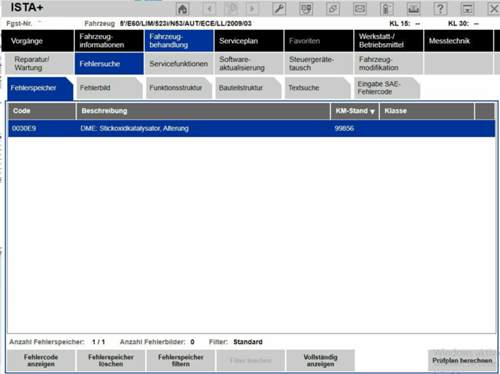500x374 pixels.
Task: Select the Fehlersuche submenu
Action: pos(109,63)
